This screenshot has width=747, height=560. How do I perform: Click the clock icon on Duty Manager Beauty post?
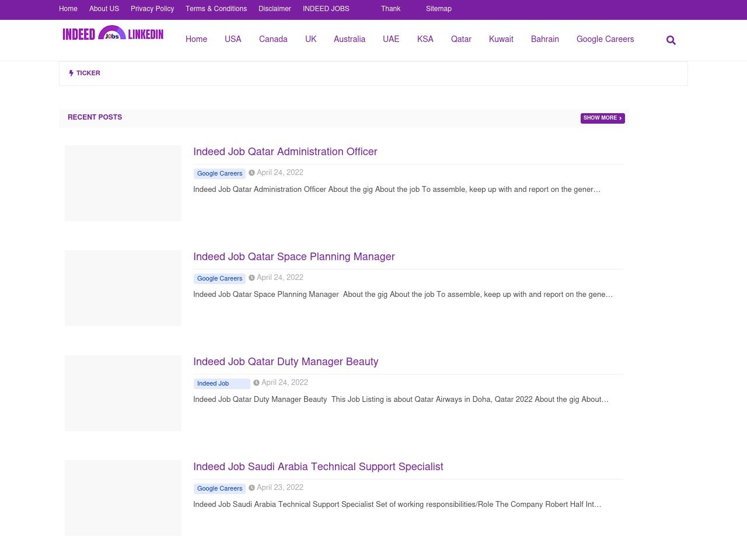coord(256,383)
